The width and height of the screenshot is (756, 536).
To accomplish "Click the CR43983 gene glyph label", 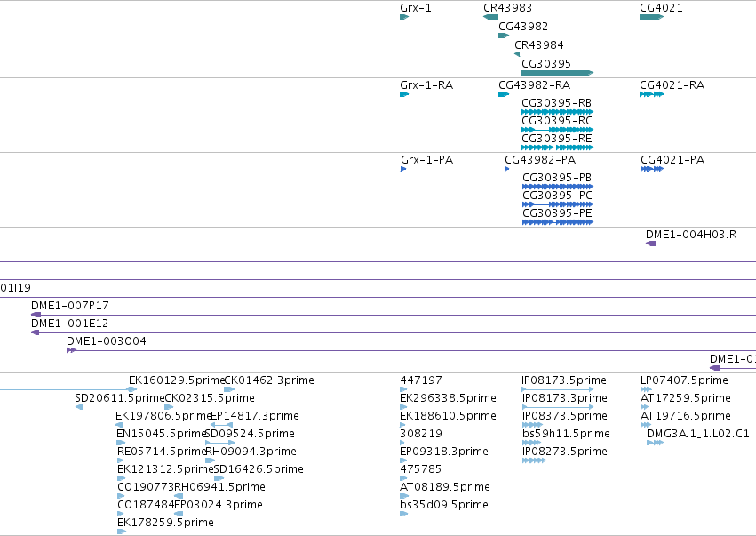I will point(507,8).
